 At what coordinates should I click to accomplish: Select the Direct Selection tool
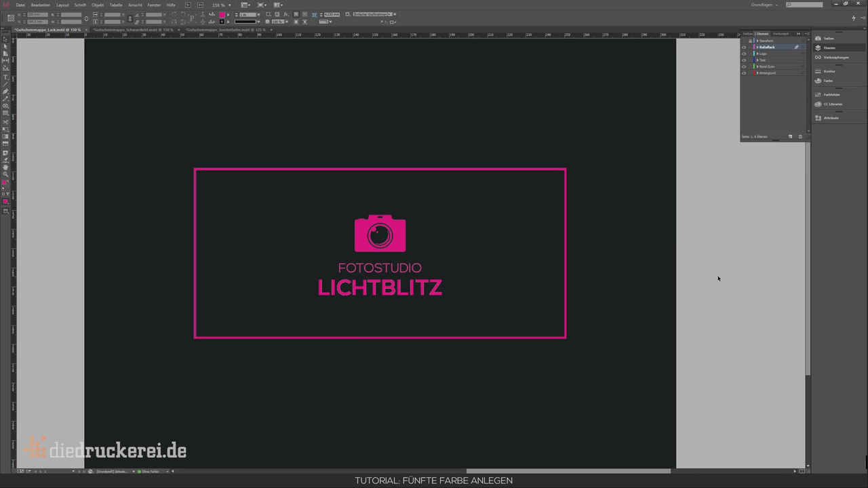click(5, 46)
